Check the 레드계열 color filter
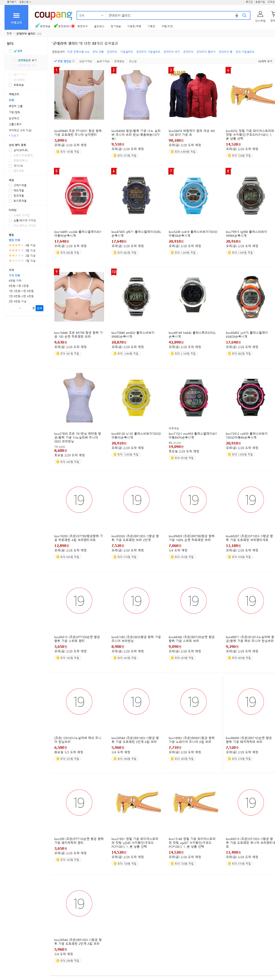The height and width of the screenshot is (980, 275). click(10, 191)
